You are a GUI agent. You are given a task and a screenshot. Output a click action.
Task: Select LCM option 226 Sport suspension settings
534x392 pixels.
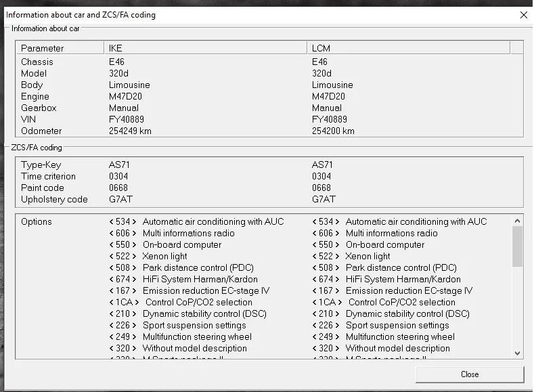pyautogui.click(x=380, y=326)
